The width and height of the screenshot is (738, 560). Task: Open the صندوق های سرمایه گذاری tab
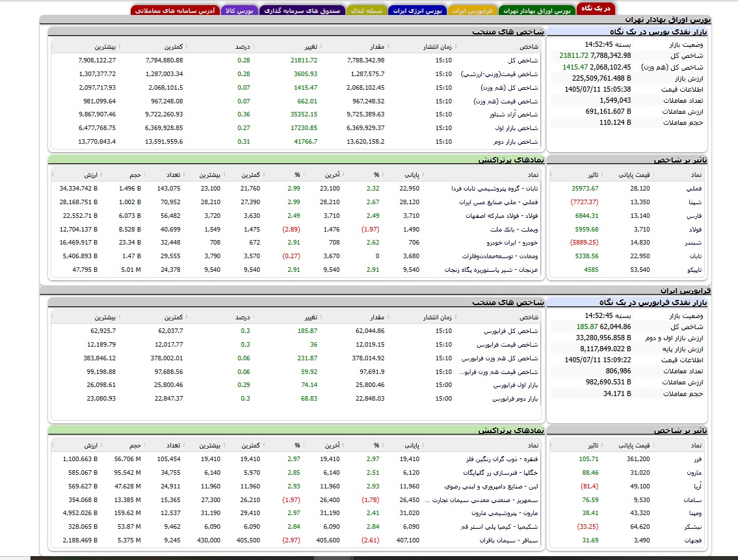(302, 10)
